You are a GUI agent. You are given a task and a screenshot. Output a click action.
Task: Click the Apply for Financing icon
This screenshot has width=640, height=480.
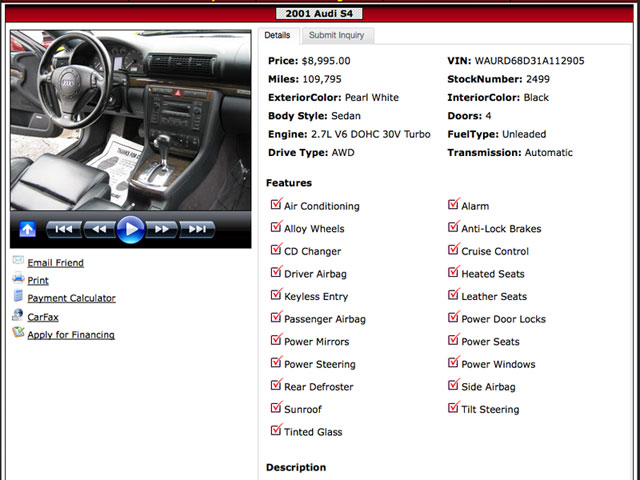point(18,333)
